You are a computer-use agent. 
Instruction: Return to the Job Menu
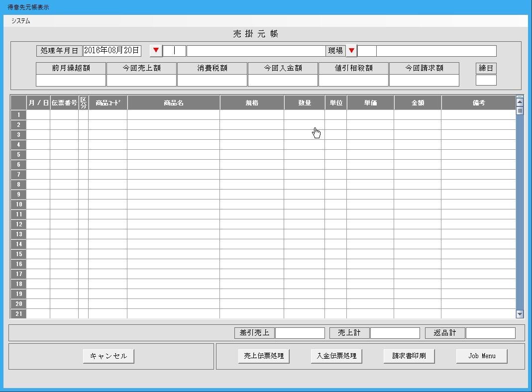(x=482, y=356)
